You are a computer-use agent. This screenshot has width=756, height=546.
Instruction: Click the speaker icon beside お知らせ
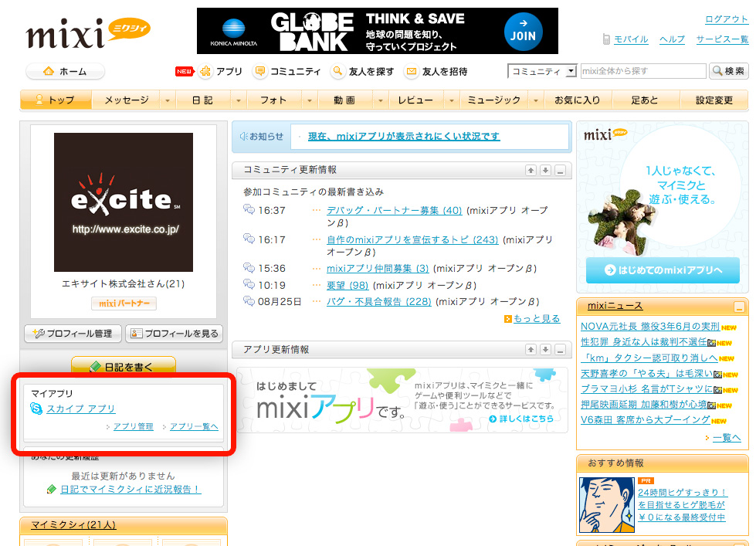pyautogui.click(x=244, y=137)
